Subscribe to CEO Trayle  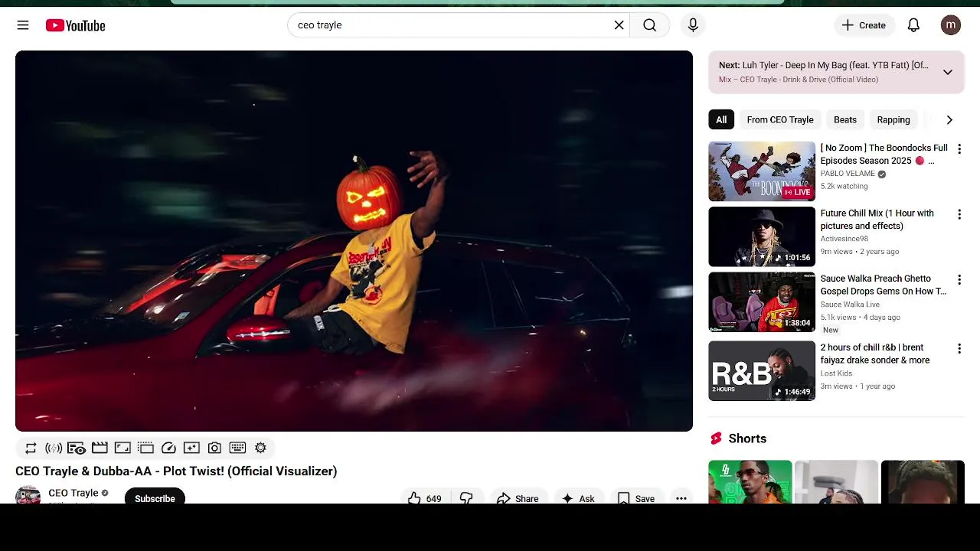coord(155,497)
